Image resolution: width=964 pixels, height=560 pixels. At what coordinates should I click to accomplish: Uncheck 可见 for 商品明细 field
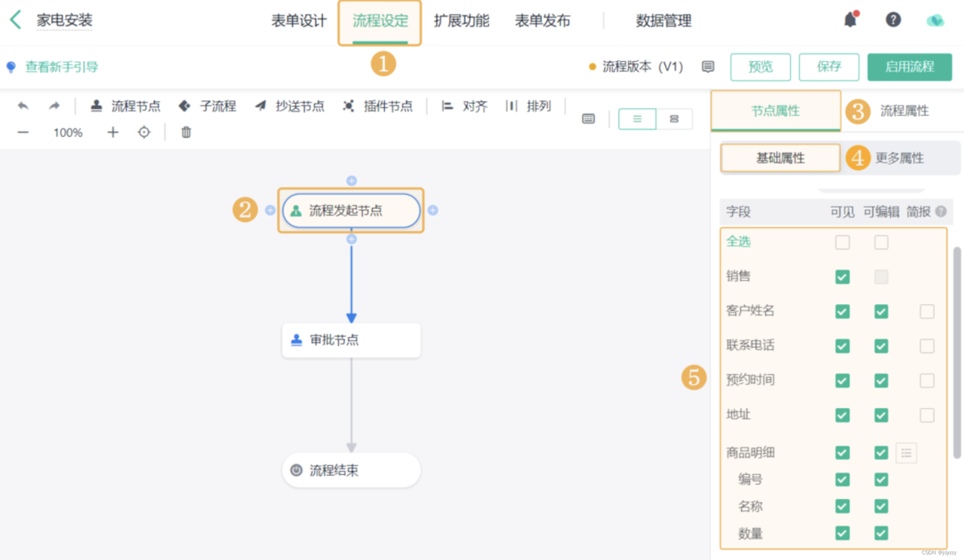pos(843,453)
